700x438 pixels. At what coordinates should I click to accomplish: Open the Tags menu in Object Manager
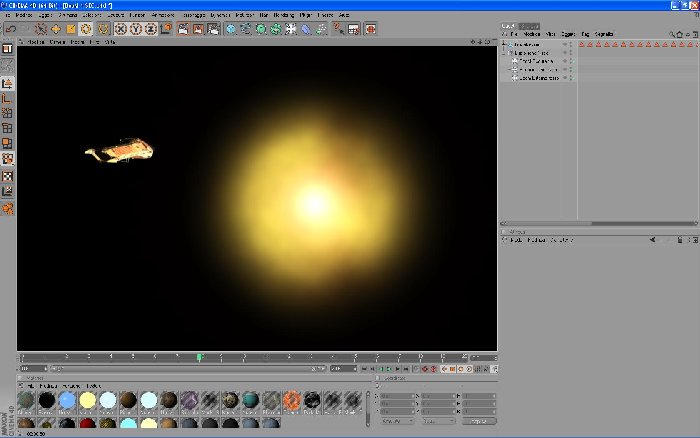585,34
